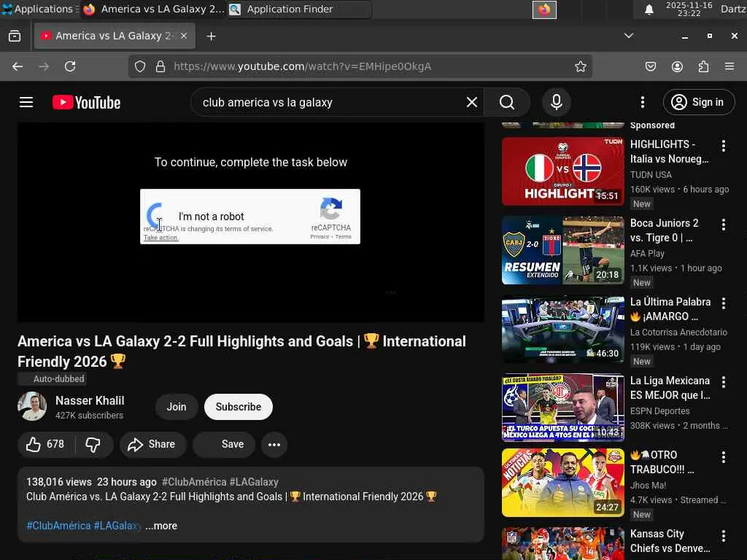The height and width of the screenshot is (560, 747).
Task: List all tabs dropdown arrow
Action: tap(629, 36)
